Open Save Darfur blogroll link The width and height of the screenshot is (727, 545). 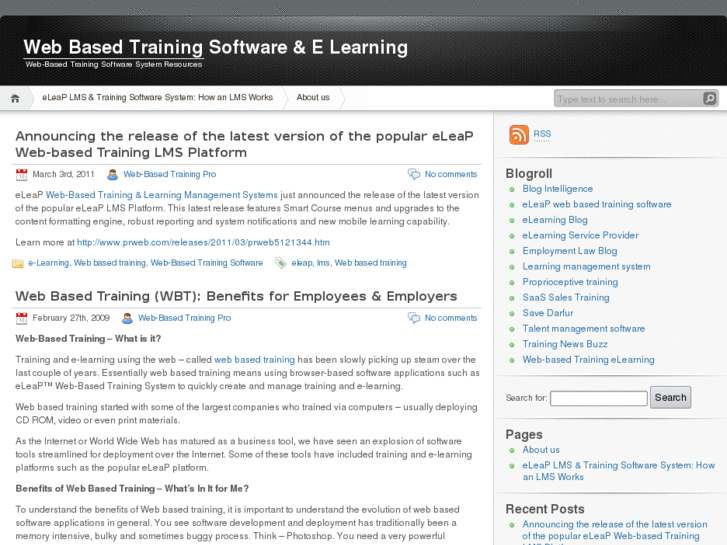point(548,313)
